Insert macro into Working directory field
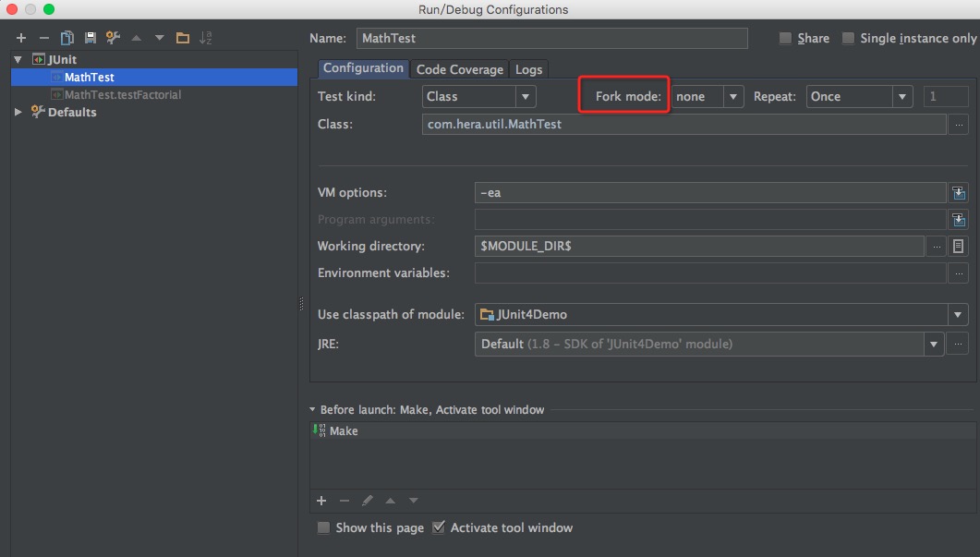980x557 pixels. click(x=958, y=247)
